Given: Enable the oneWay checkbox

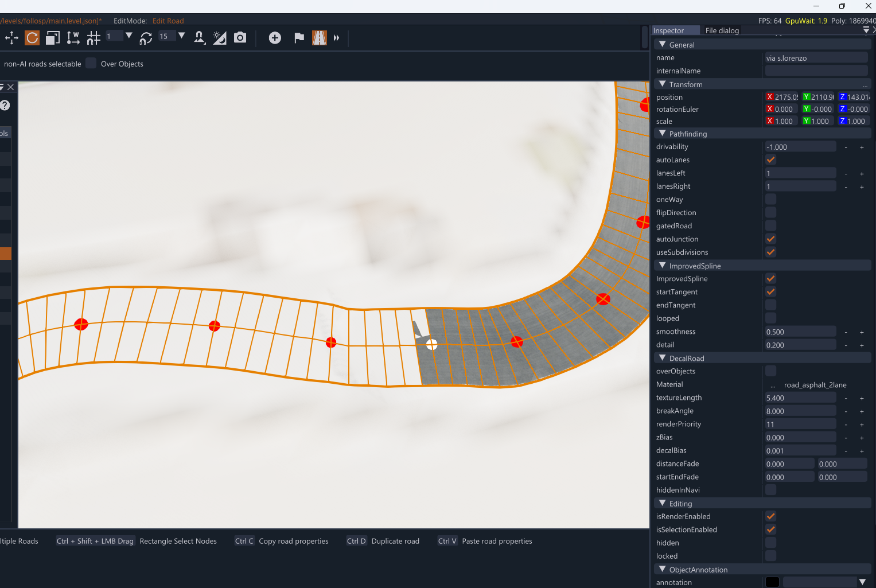Looking at the screenshot, I should tap(770, 199).
